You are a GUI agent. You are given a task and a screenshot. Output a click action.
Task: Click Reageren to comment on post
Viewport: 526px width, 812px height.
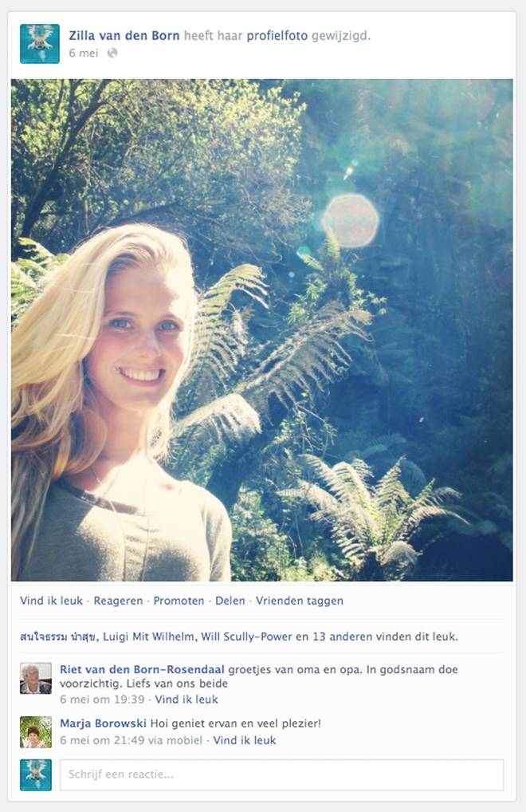(118, 601)
